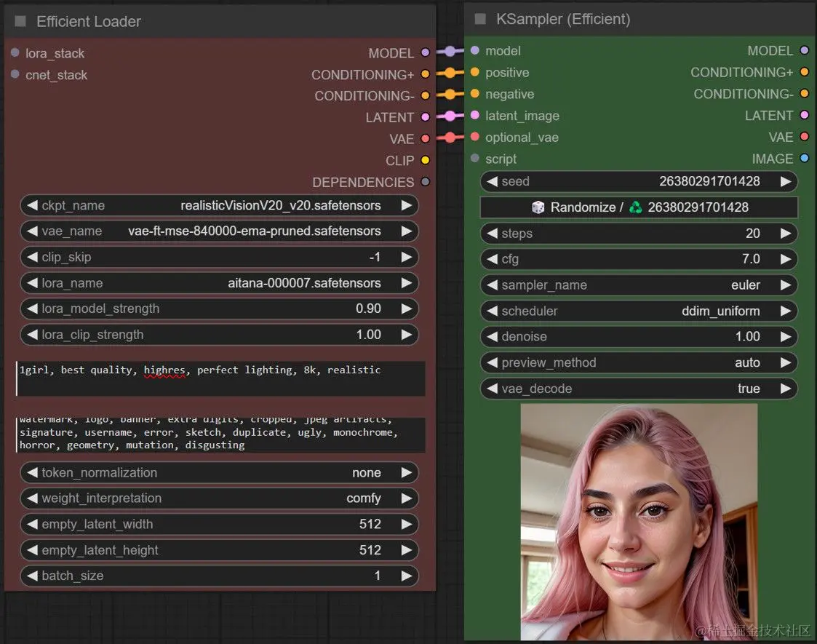Click the lora_stack input socket
The width and height of the screenshot is (817, 644).
(x=15, y=52)
